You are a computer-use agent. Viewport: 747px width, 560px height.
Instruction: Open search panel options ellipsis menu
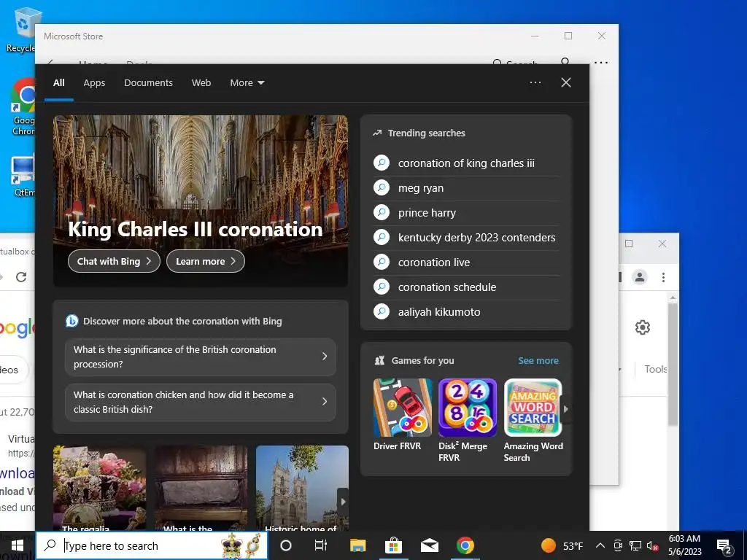pyautogui.click(x=535, y=82)
